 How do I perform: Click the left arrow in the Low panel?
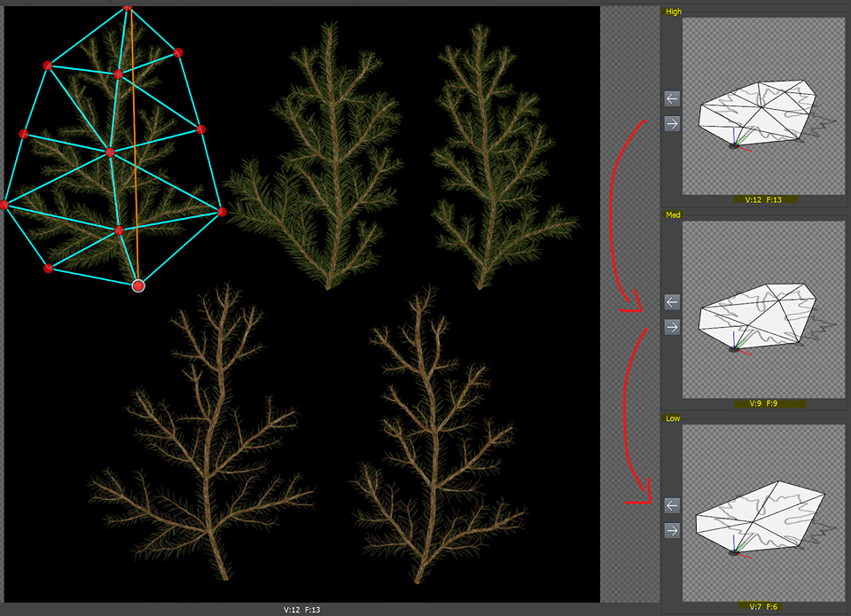[672, 506]
